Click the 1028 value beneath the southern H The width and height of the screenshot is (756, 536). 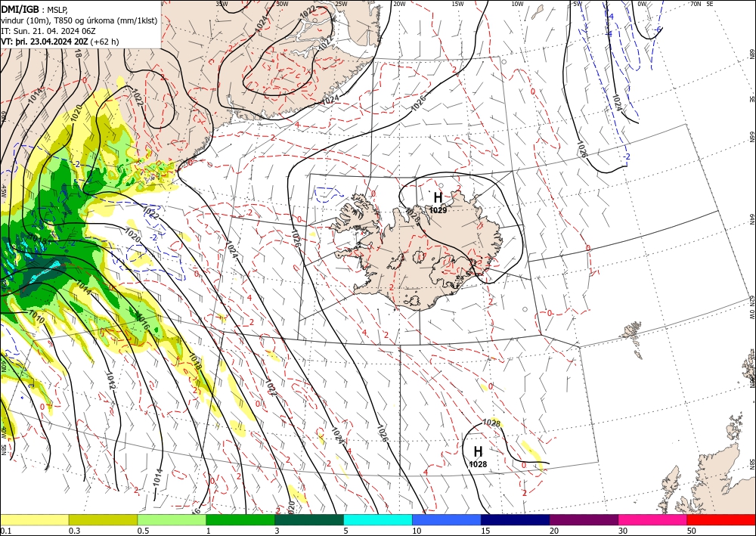(x=478, y=464)
